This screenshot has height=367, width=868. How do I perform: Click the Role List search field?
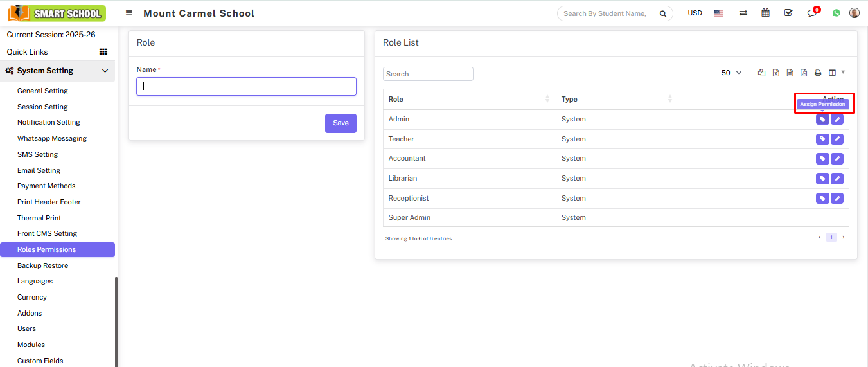click(x=428, y=74)
